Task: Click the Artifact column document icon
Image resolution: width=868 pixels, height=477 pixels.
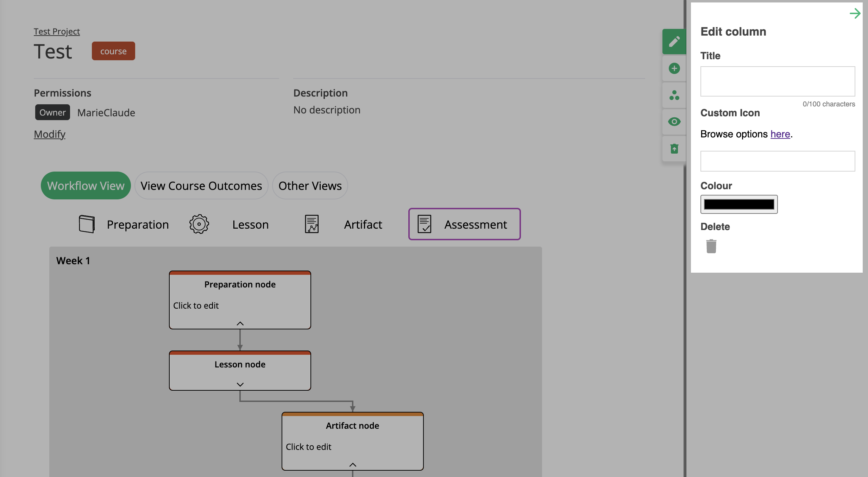Action: [x=312, y=224]
